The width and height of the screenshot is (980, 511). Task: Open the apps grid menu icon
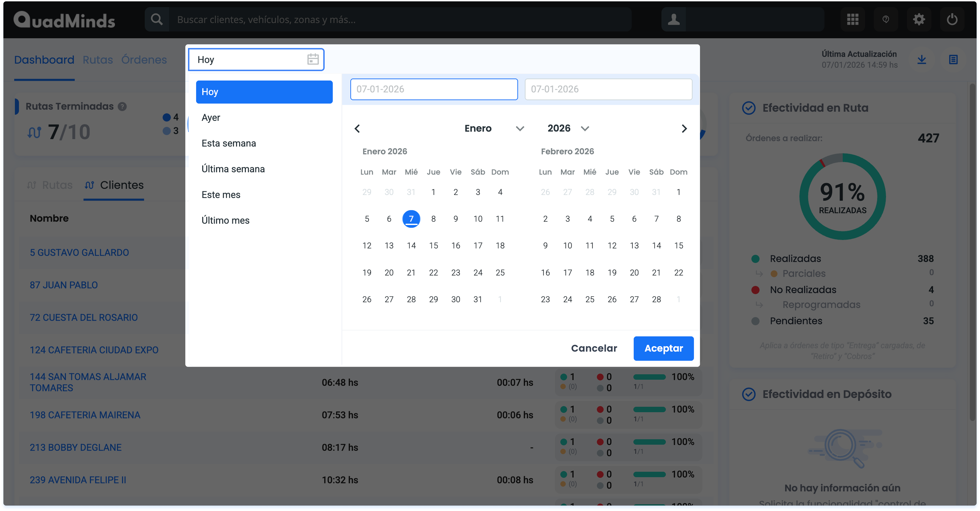[853, 19]
